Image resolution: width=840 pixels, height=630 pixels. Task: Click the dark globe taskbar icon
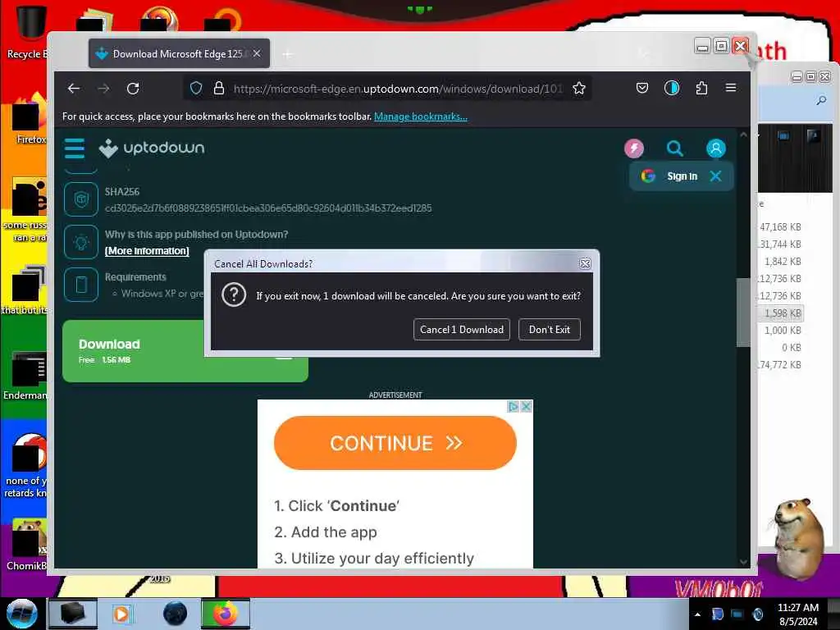(x=175, y=614)
